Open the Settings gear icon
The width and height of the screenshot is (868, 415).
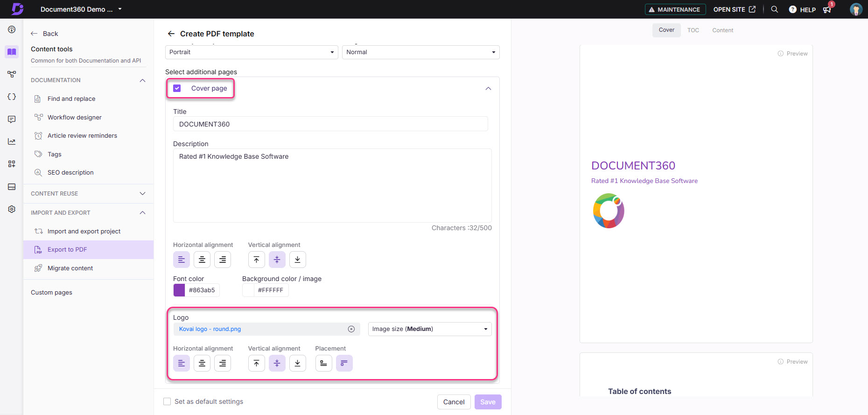[x=12, y=209]
